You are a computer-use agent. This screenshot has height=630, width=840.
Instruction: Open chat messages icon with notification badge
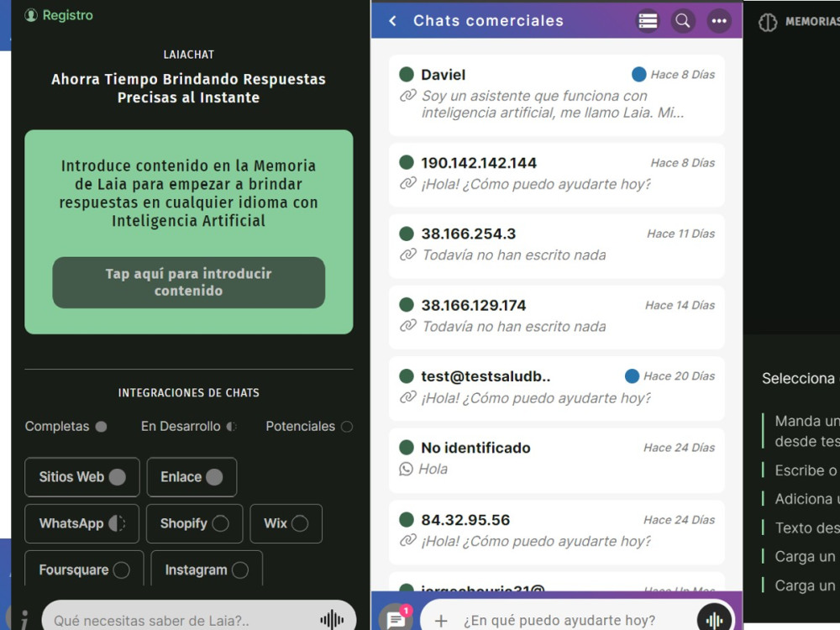[x=396, y=617]
